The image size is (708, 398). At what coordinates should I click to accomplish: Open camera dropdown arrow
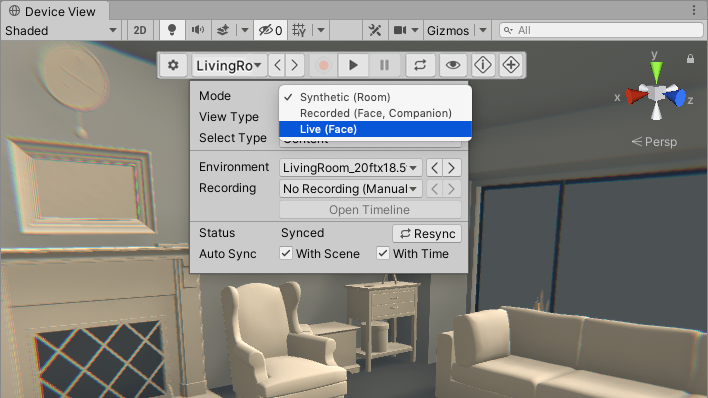(415, 30)
